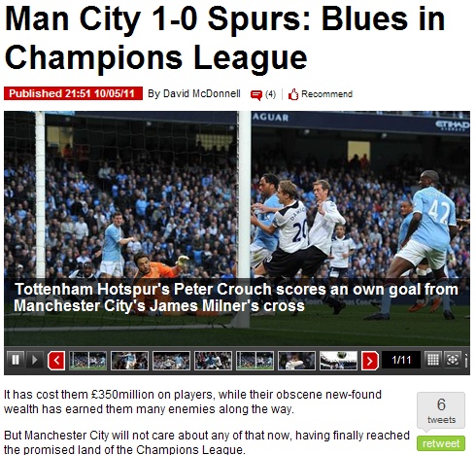Viewport: 476px width, 455px height.
Task: Open the comments speech bubble icon
Action: (255, 95)
